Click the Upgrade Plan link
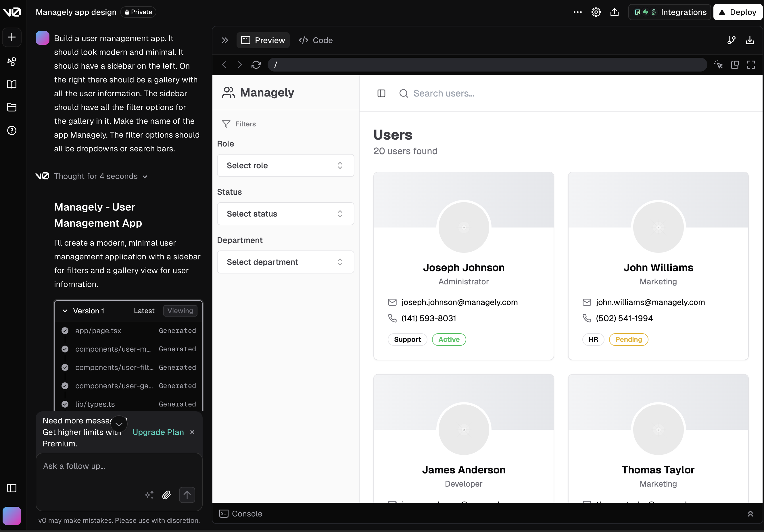The height and width of the screenshot is (532, 764). click(x=158, y=432)
